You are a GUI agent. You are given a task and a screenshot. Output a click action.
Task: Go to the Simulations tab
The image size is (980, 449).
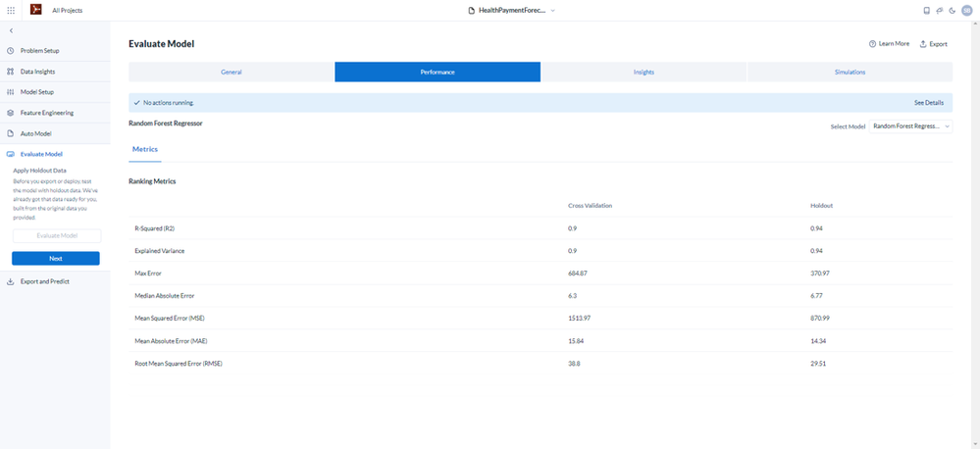click(x=850, y=72)
